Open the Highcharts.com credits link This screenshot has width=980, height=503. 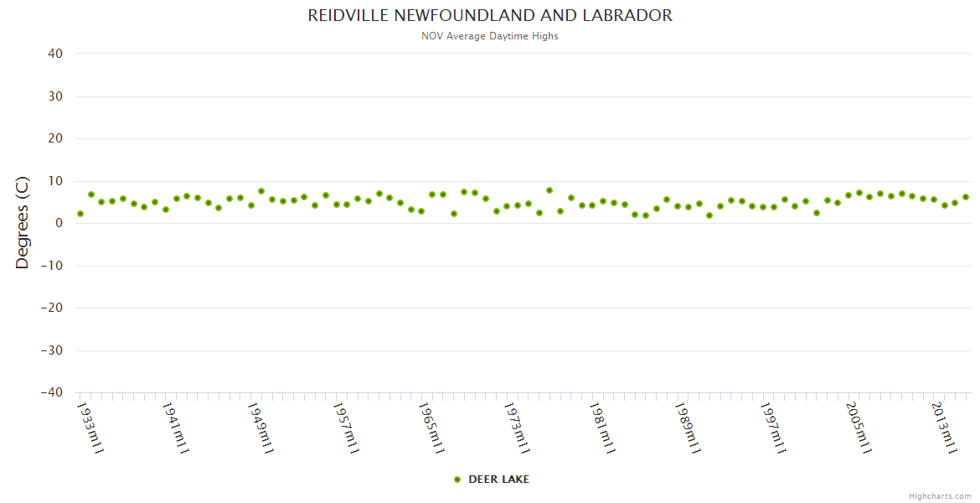click(x=940, y=496)
